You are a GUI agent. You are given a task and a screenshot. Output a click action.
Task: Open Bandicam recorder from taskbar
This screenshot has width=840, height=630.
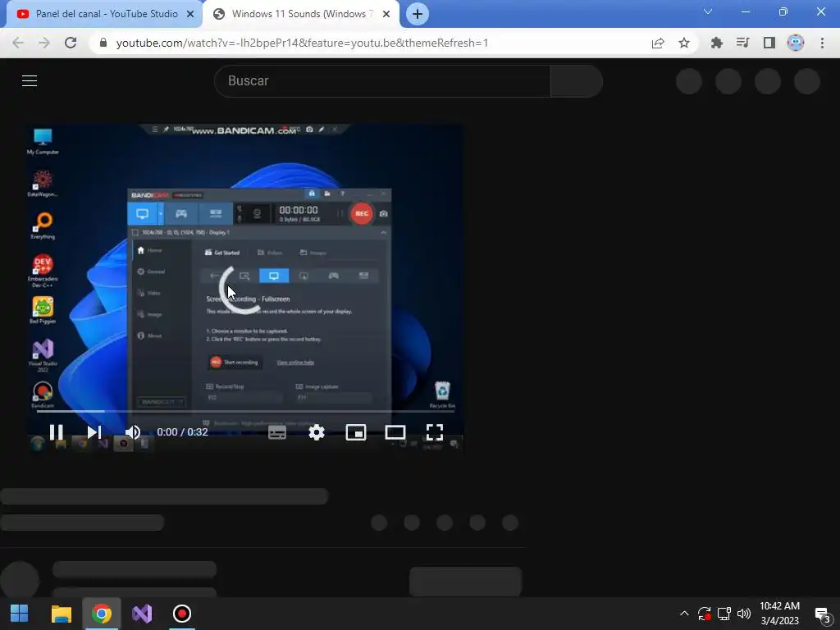182,614
